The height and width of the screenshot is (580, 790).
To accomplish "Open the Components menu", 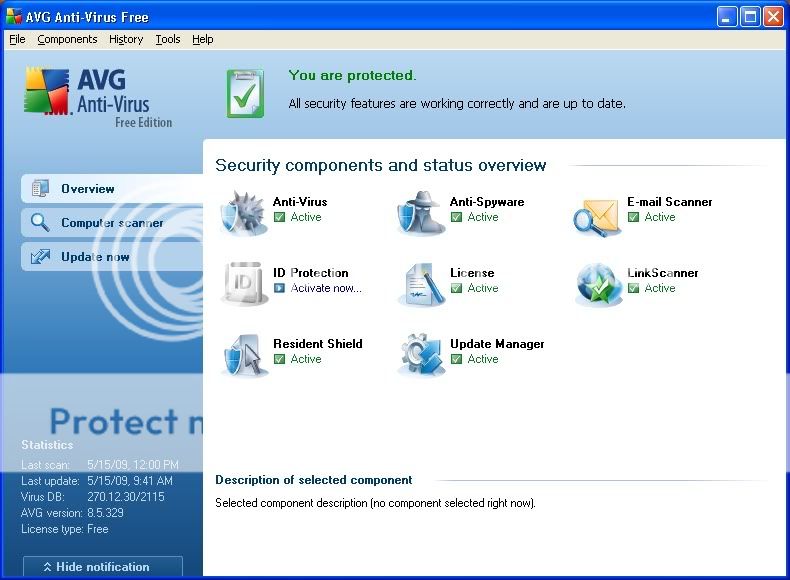I will 67,39.
